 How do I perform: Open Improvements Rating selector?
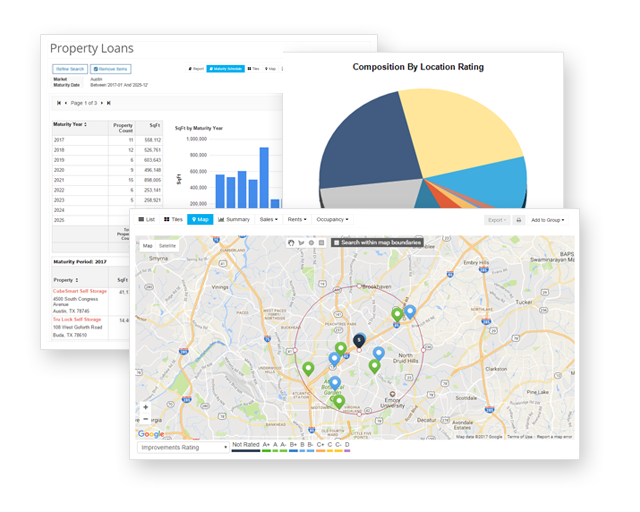point(183,447)
